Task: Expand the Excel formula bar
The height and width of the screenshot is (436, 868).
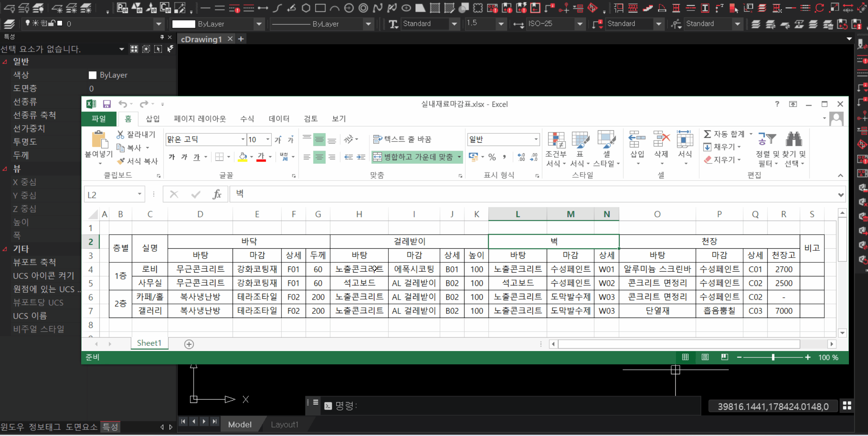Action: pos(841,195)
